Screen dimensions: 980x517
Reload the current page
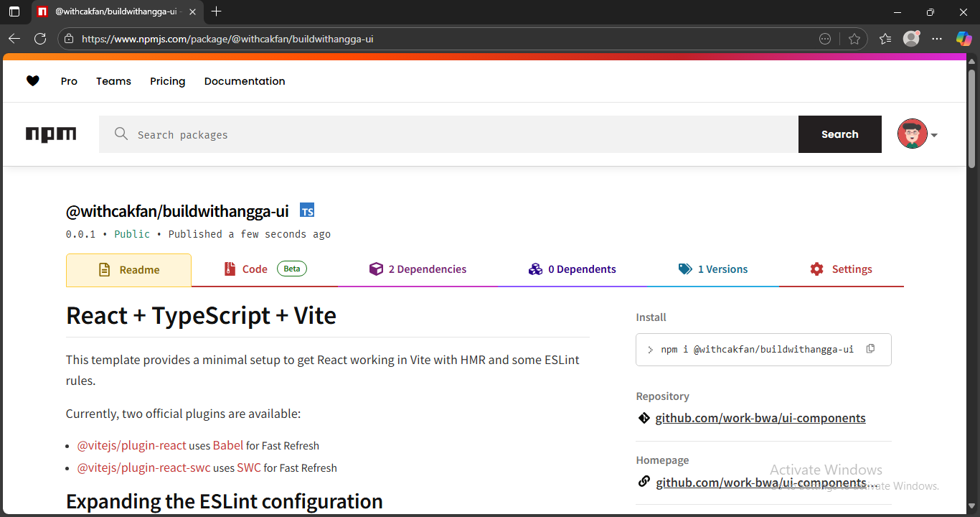[x=41, y=39]
